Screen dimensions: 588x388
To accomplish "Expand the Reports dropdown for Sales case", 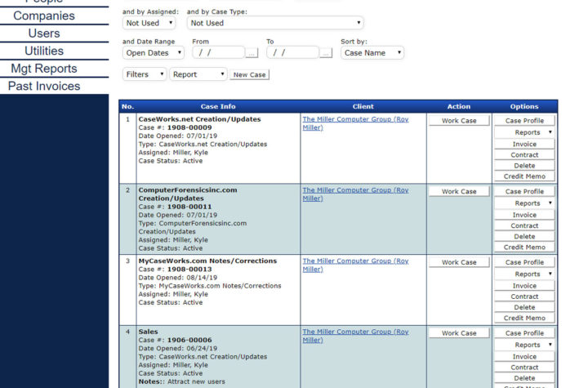I will [x=524, y=345].
